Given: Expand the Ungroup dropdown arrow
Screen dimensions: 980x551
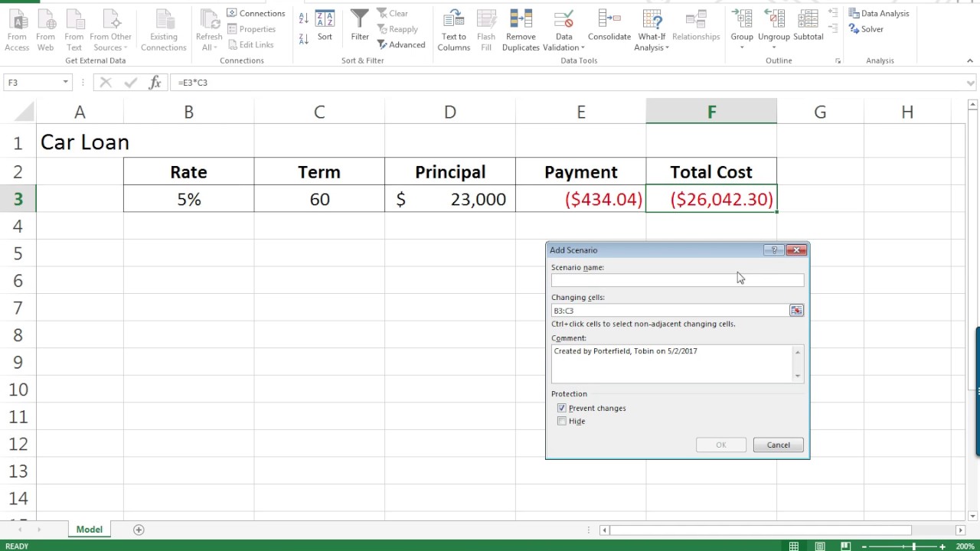Looking at the screenshot, I should [x=774, y=47].
